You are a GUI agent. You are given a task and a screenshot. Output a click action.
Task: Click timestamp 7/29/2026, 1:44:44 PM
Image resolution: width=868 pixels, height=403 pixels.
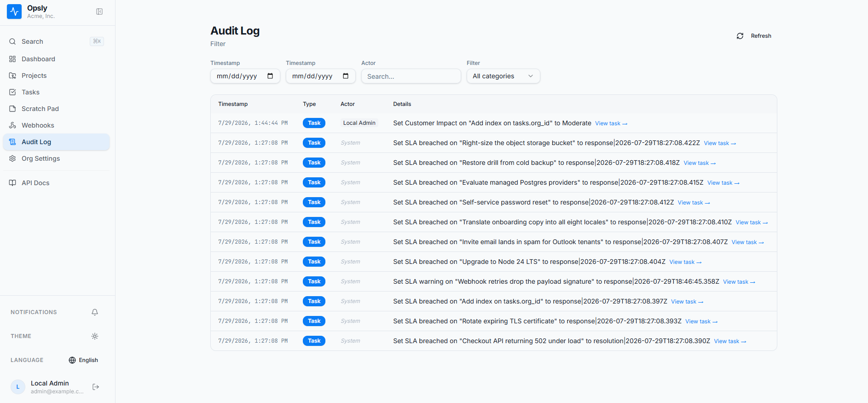pos(253,123)
